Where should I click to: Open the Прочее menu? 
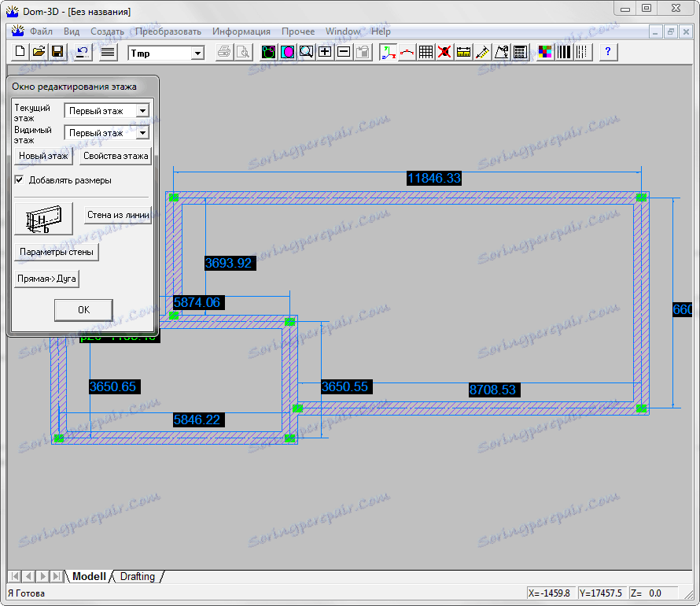click(x=298, y=31)
